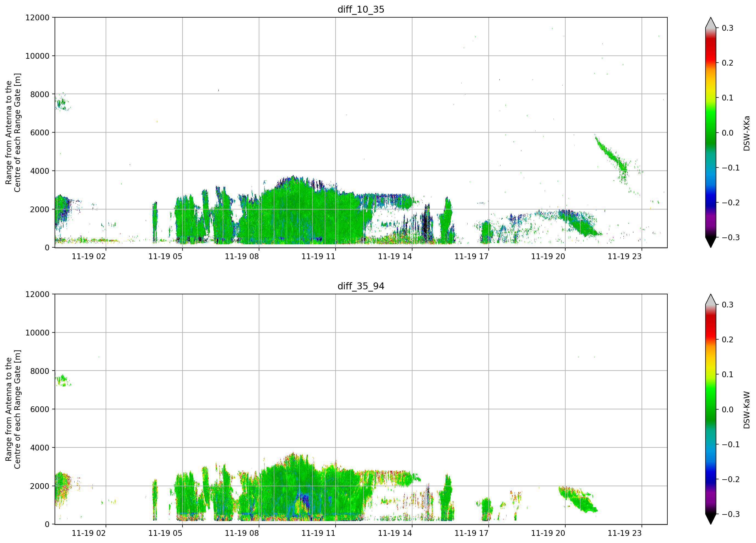Click the 0.3 tick on DSW-XKa colorbar
Screen dimensions: 756x543
tap(728, 28)
